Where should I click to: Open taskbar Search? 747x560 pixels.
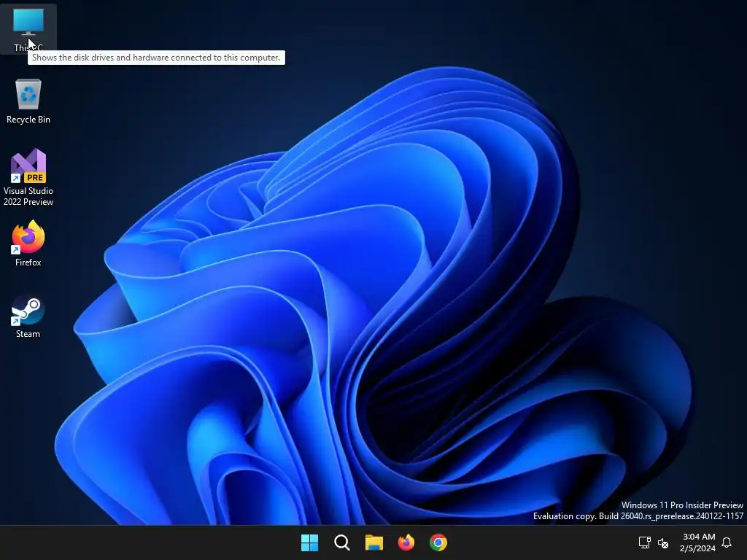pos(341,542)
